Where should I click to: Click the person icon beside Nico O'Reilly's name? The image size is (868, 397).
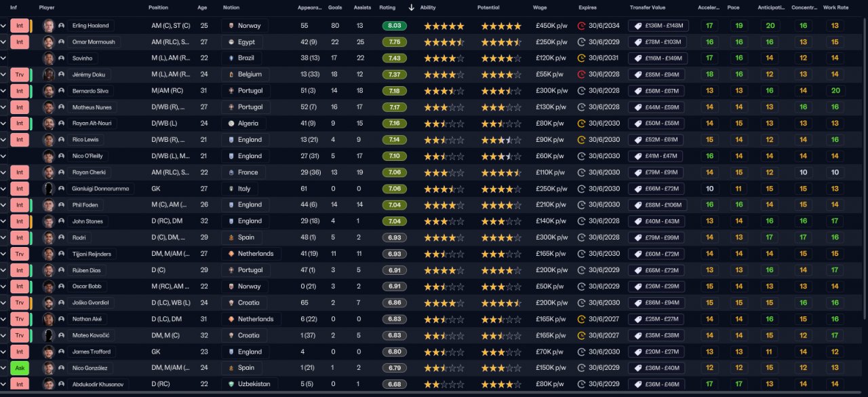pos(62,156)
